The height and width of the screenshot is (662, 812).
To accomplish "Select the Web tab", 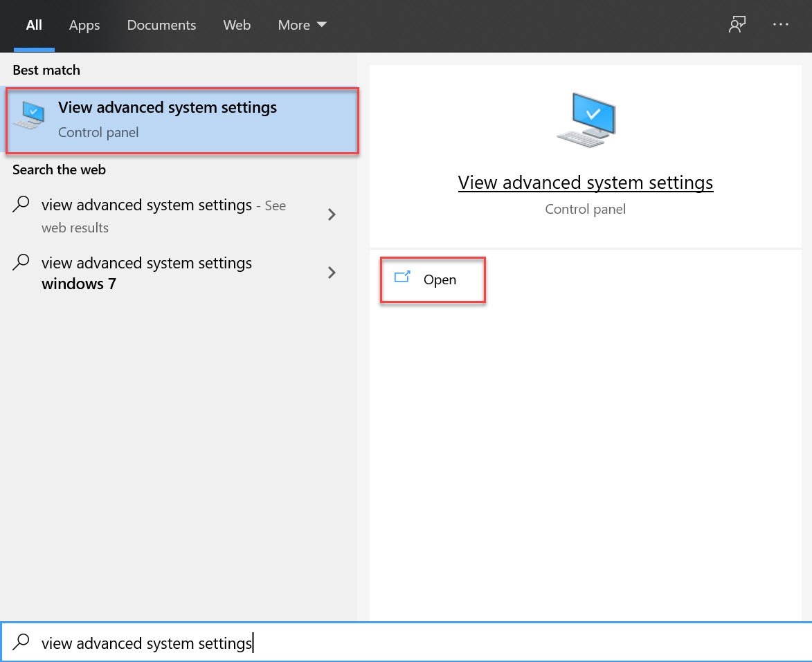I will coord(237,26).
